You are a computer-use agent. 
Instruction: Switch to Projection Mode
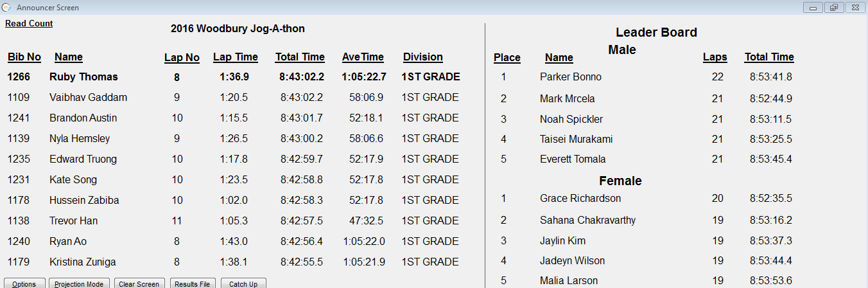click(x=79, y=283)
